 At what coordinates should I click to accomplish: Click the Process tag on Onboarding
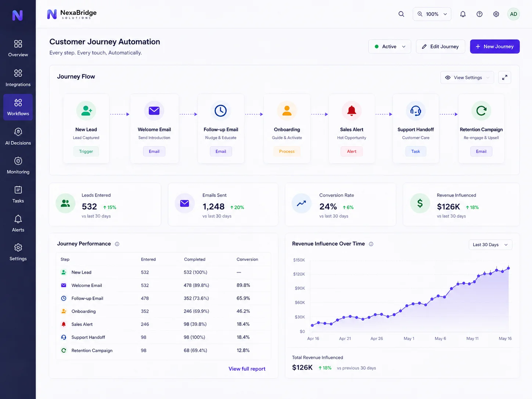click(287, 151)
